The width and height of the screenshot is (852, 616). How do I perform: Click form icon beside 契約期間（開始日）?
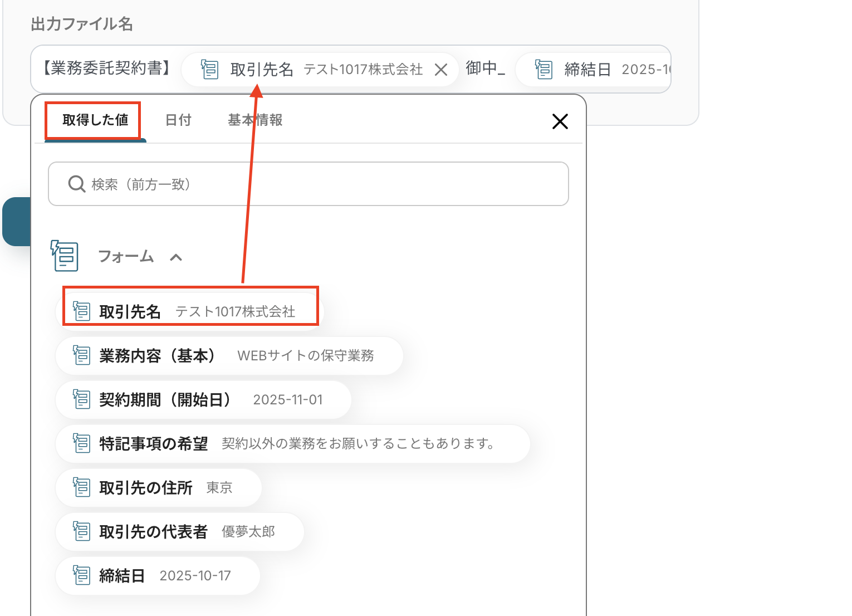(x=81, y=399)
